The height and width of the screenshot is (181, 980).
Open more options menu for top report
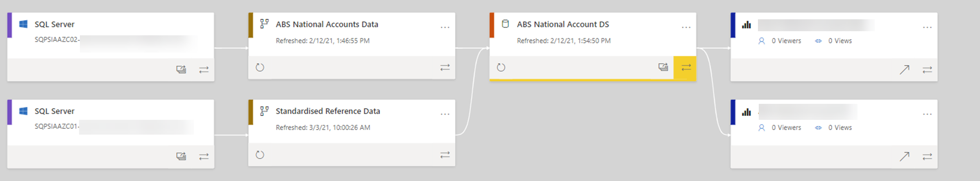[x=927, y=27]
